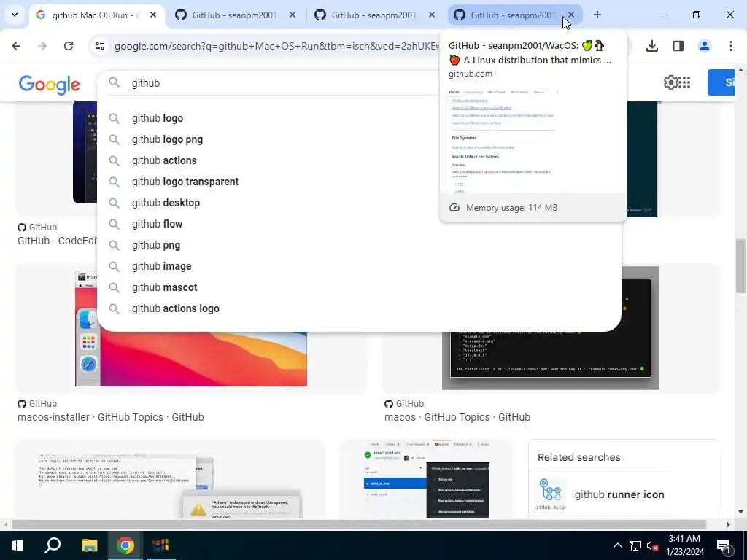Click the muted volume tray icon
Image resolution: width=747 pixels, height=560 pixels.
[x=653, y=545]
